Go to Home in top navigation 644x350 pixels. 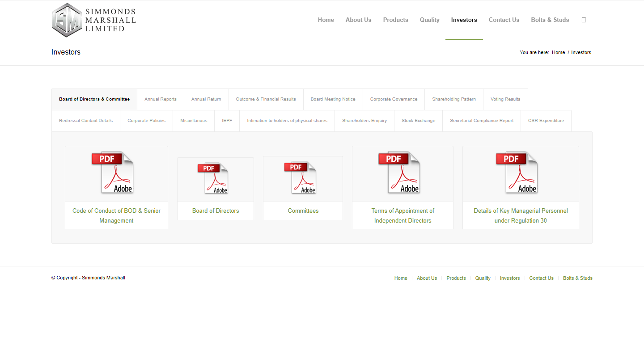click(x=326, y=20)
